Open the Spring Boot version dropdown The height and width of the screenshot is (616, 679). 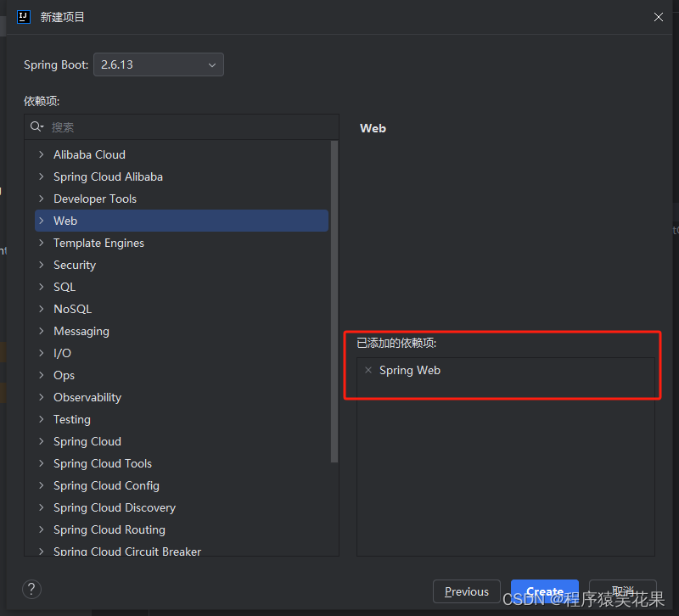[x=211, y=64]
